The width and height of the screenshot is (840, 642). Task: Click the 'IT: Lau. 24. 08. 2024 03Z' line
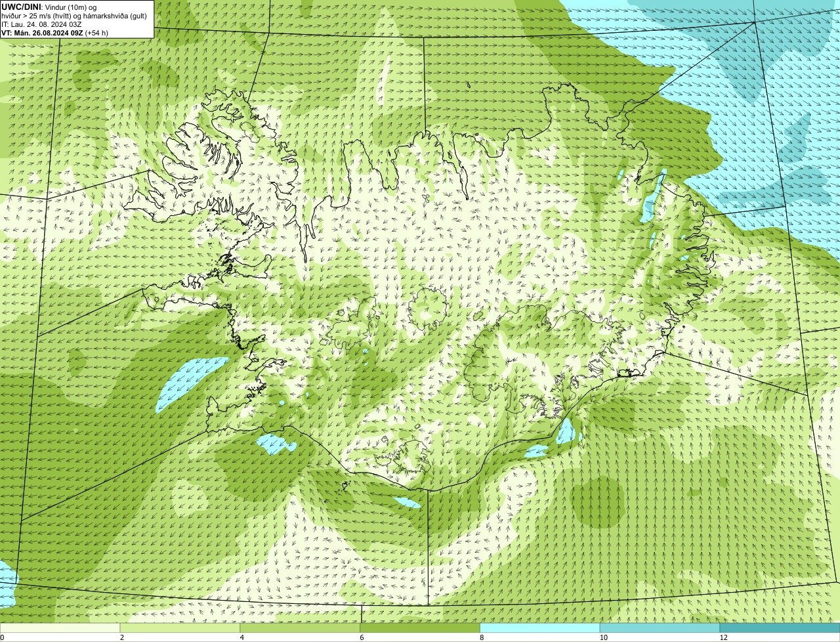41,24
